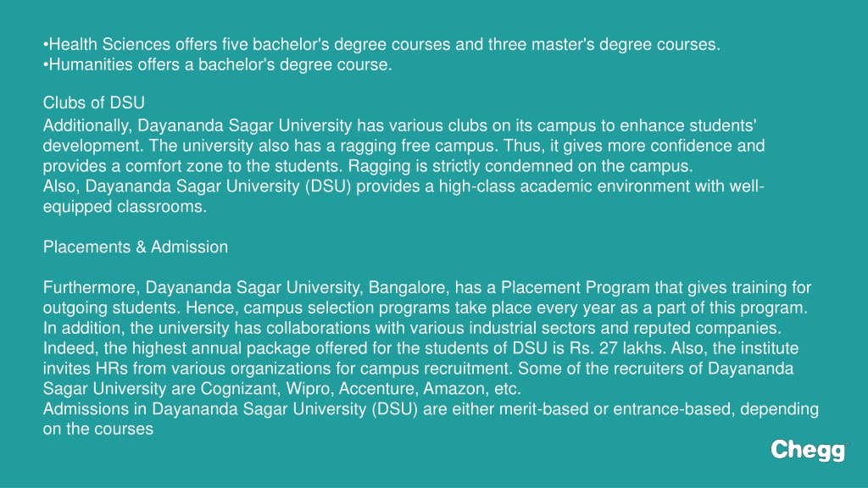
Task: Click the Placements & Admission heading
Action: tap(136, 247)
